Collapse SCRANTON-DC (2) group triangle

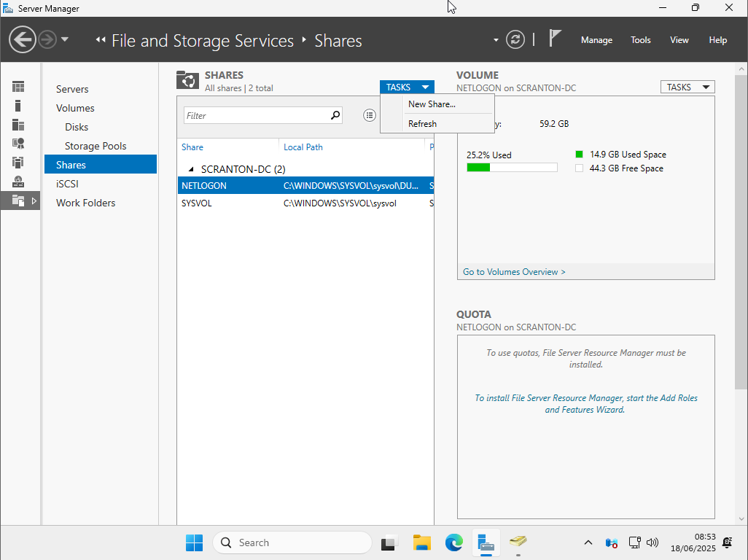(x=191, y=169)
